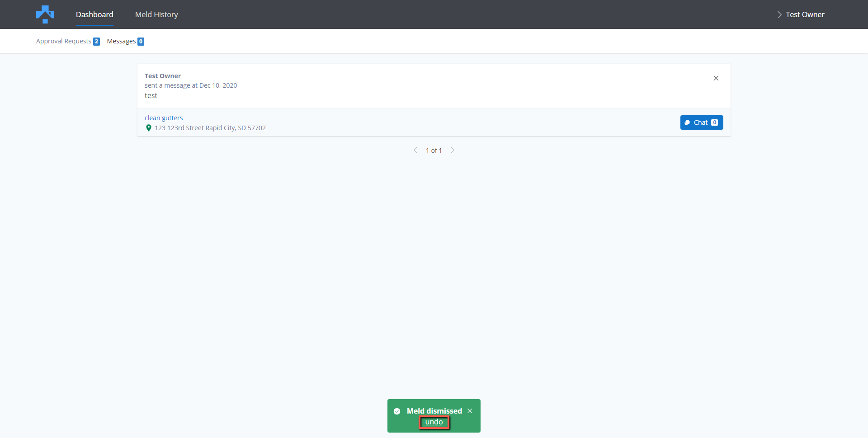
Task: Click the Approval Requests count badge
Action: [96, 42]
